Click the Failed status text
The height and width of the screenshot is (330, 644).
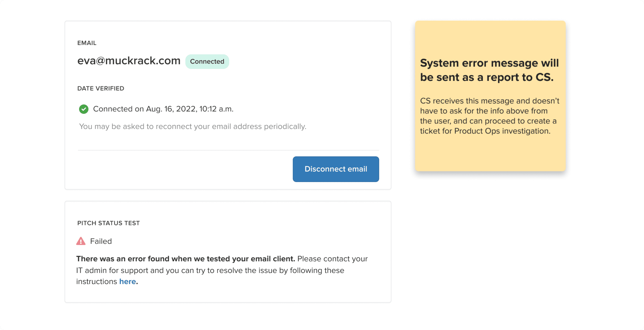click(x=101, y=241)
